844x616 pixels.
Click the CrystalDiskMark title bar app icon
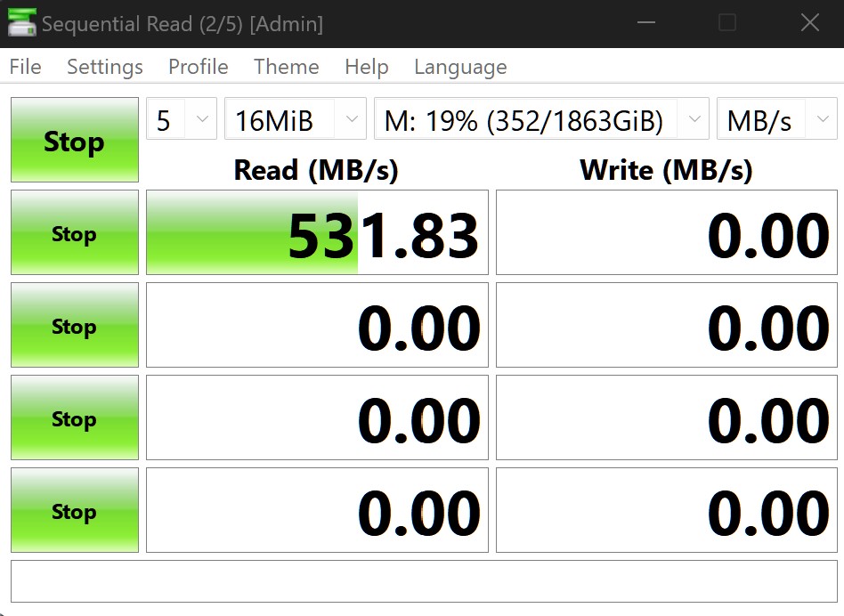click(x=22, y=22)
